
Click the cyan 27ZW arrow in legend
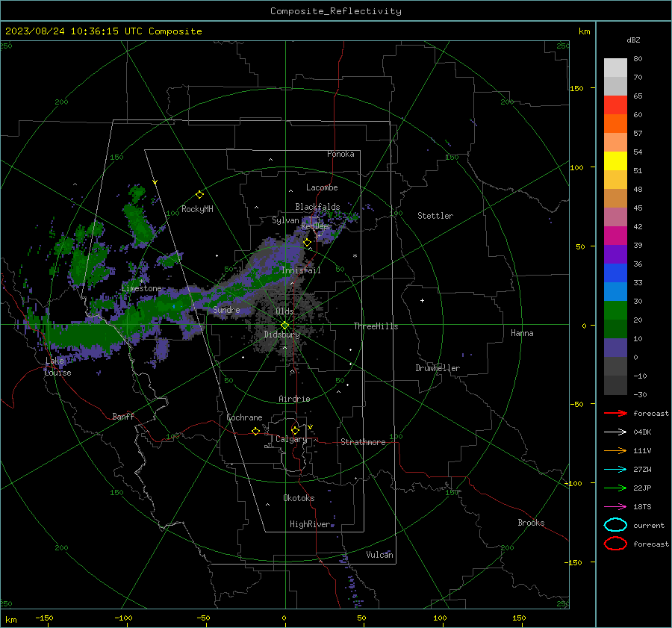(615, 470)
